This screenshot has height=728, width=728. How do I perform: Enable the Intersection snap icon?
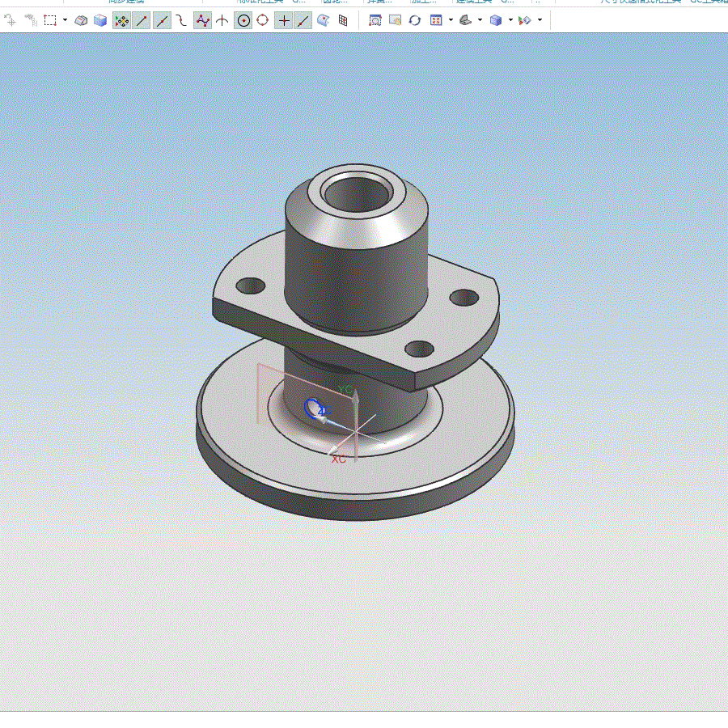(222, 20)
